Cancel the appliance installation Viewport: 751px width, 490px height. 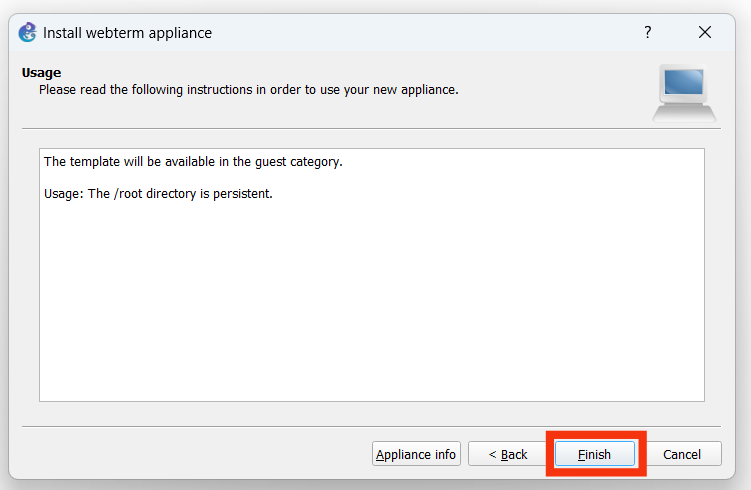pyautogui.click(x=682, y=454)
